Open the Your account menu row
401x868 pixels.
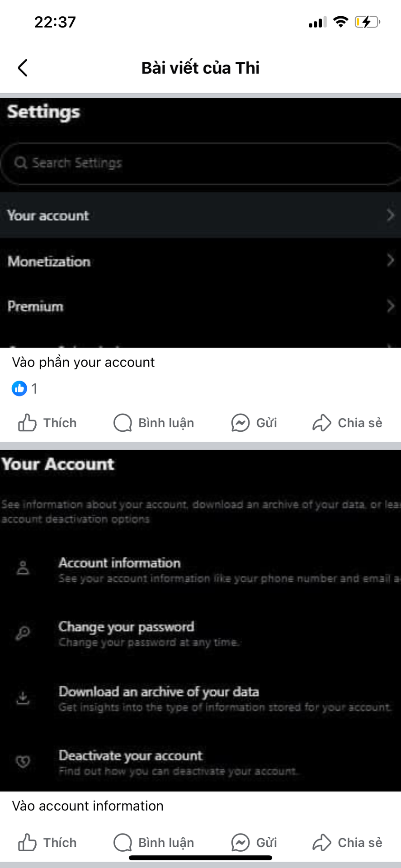[136, 215]
